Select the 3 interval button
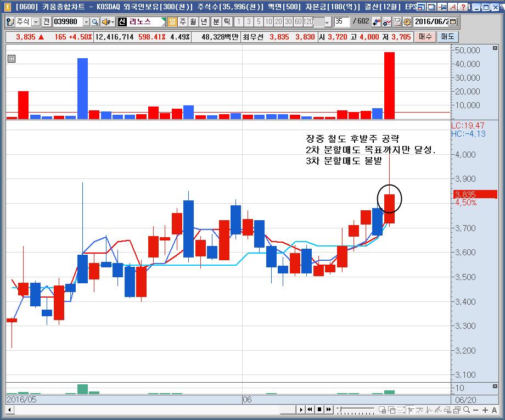Screen dimensions: 505x420 tap(249, 22)
